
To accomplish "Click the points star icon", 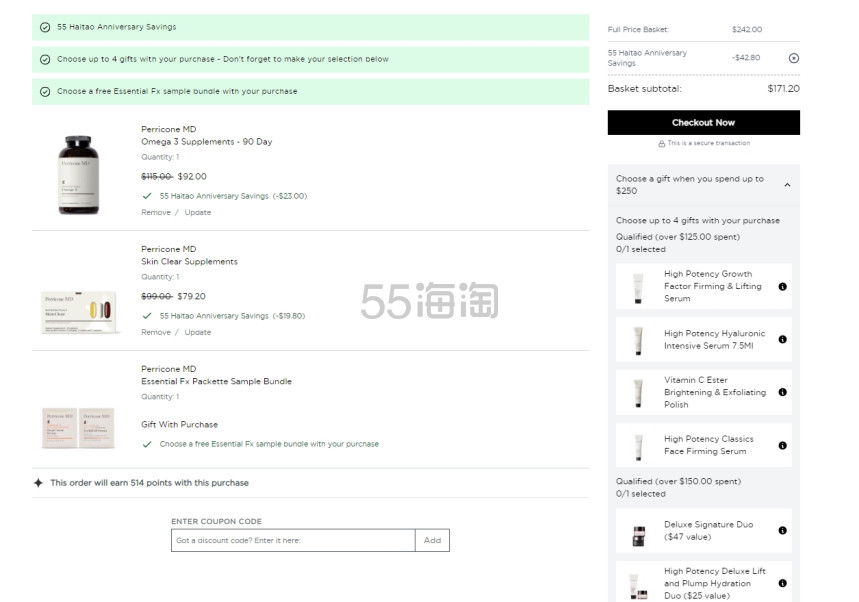I will click(38, 483).
